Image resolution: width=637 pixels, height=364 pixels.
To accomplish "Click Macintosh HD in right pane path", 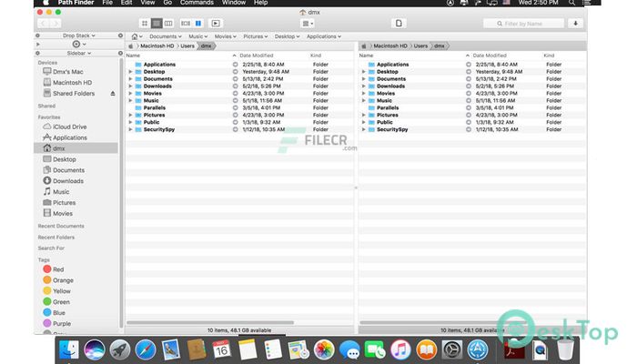I will (x=390, y=45).
